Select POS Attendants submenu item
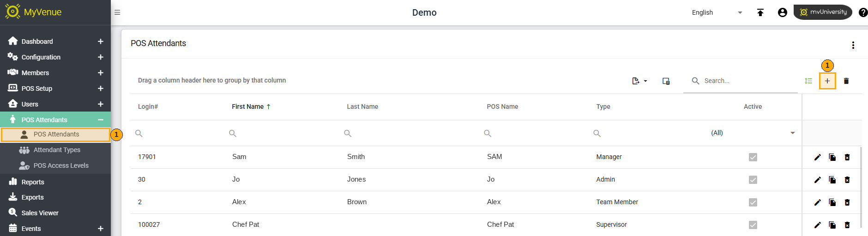Viewport: 868px width, 236px height. pos(55,134)
